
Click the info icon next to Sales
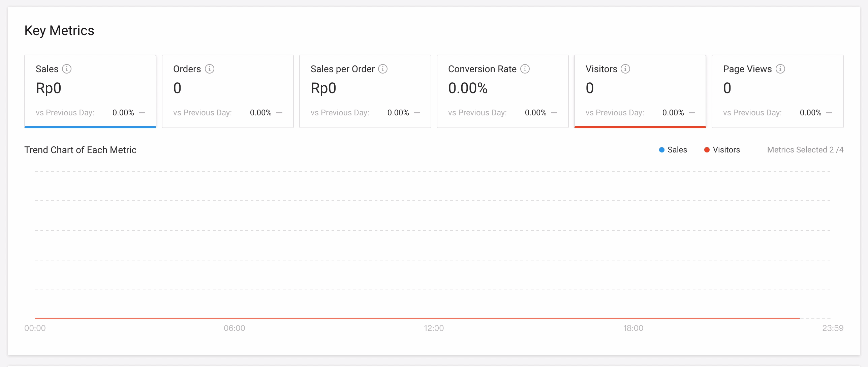67,69
